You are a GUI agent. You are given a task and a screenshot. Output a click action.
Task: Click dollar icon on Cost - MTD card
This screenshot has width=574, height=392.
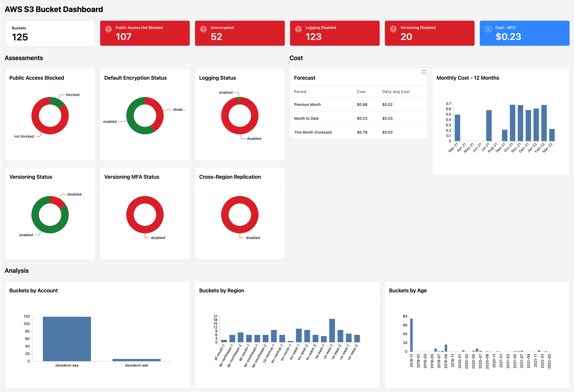[x=488, y=29]
